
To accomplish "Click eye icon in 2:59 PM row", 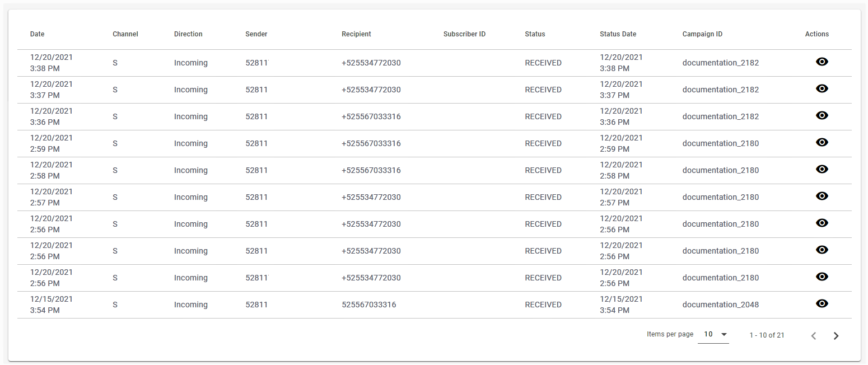I will 822,142.
